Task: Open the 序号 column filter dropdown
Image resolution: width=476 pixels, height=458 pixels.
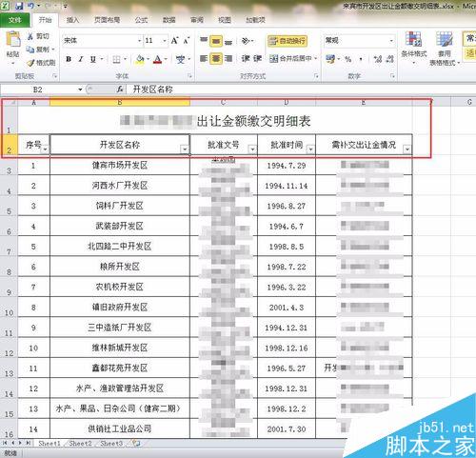Action: [46, 149]
